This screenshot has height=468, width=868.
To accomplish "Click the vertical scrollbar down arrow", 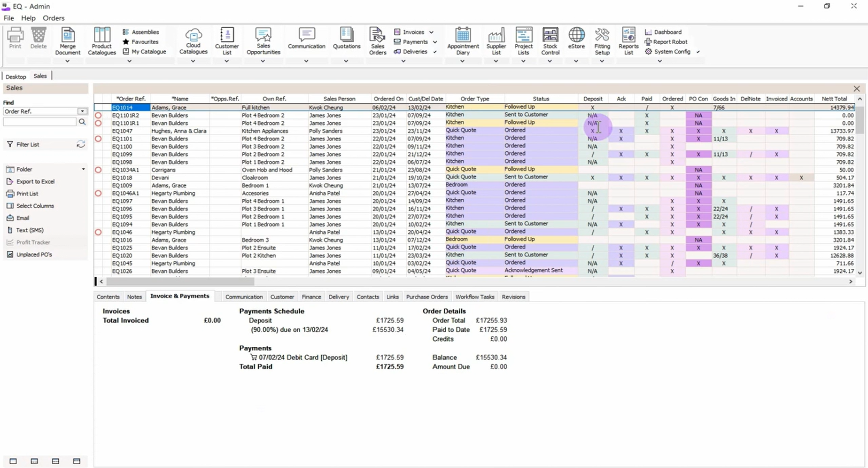I will click(860, 273).
